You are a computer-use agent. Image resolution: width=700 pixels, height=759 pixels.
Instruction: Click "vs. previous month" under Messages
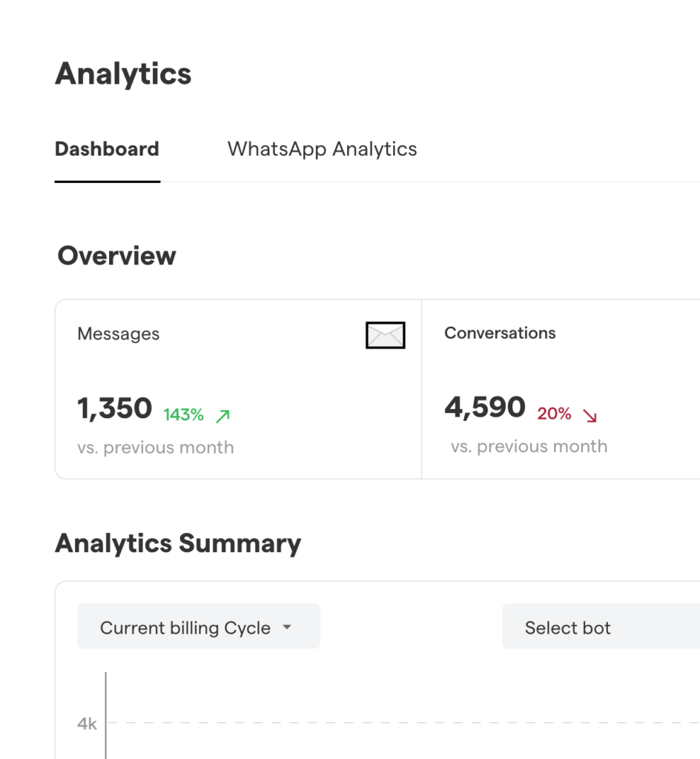pos(155,448)
